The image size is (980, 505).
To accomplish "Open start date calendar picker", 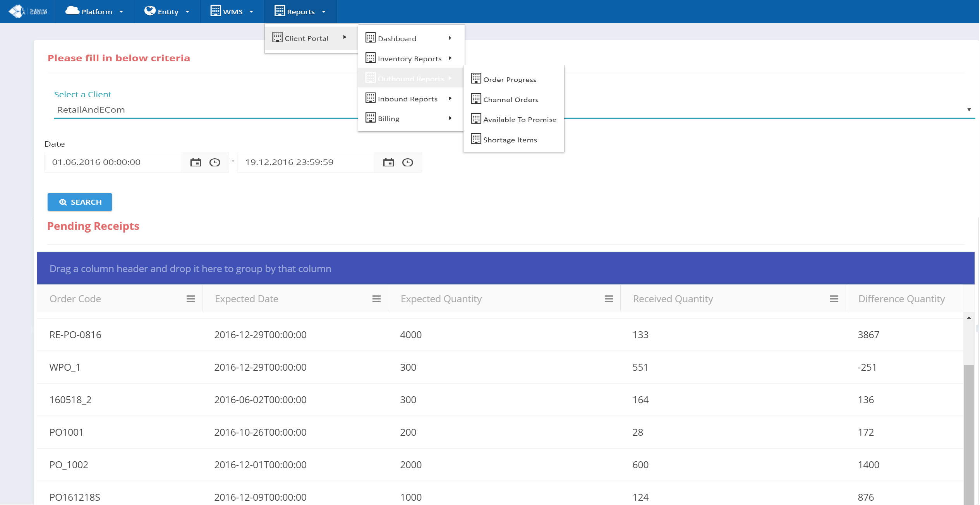I will point(196,163).
